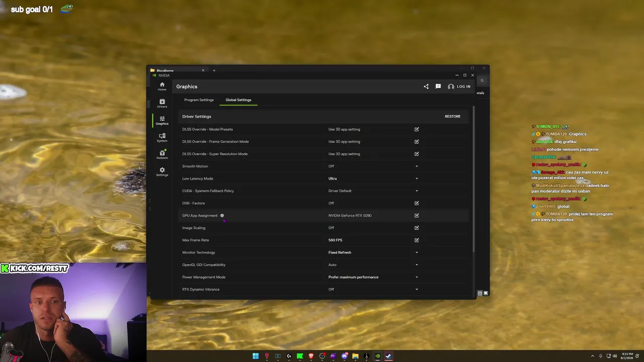This screenshot has width=644, height=362.
Task: Click the settings list vertical scrollbar
Action: point(473,179)
